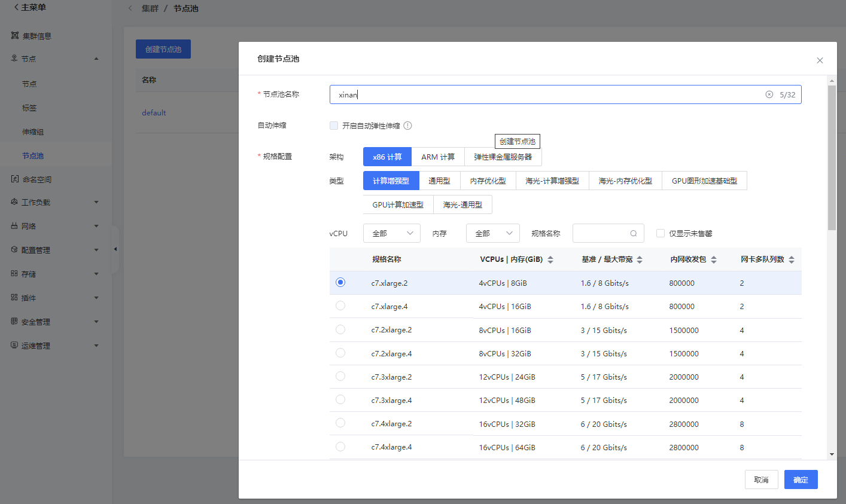This screenshot has height=504, width=846.
Task: Click the 插件 sidebar icon
Action: (14, 298)
